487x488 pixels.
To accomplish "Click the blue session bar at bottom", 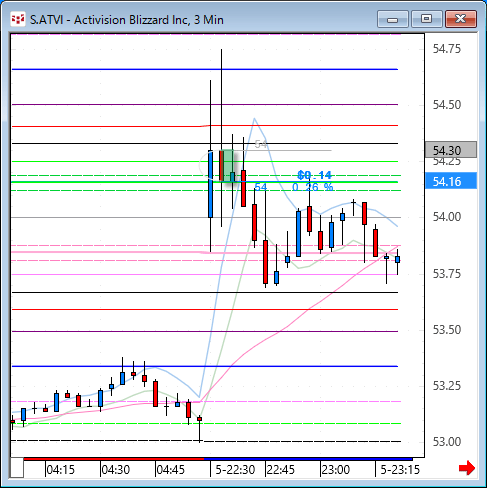I will 308,459.
